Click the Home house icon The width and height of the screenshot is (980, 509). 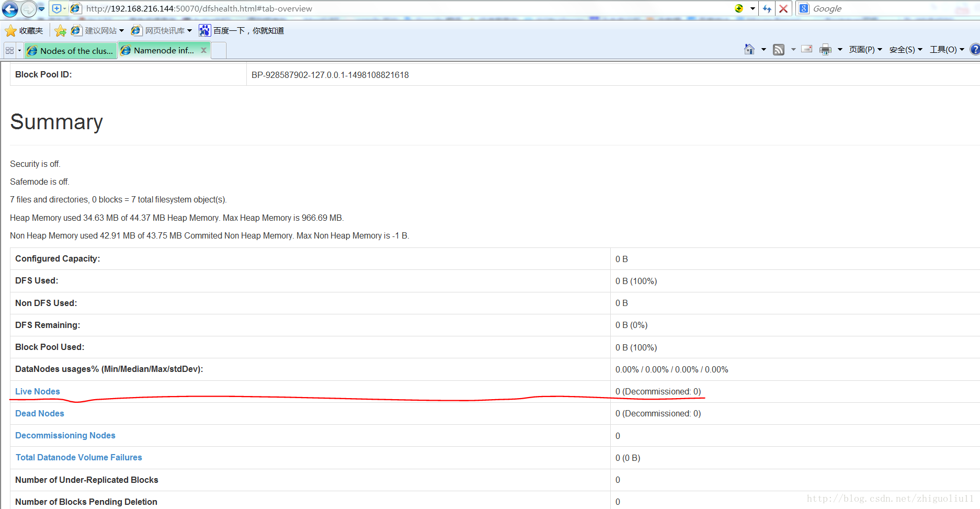click(x=749, y=49)
